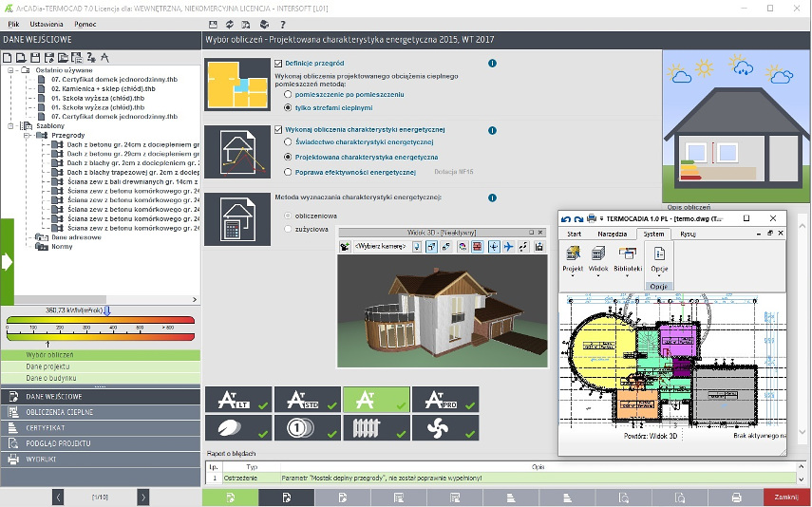Select tylko strefami cieplnymi radio
This screenshot has height=507, width=812.
288,107
